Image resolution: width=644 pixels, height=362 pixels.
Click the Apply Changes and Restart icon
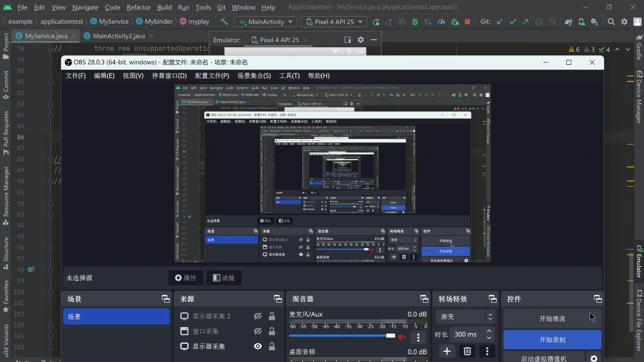coord(376,22)
